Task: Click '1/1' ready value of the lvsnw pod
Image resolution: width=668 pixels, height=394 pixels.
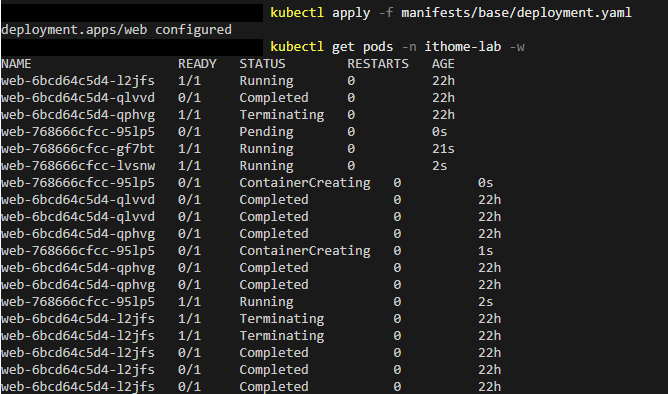Action: (x=189, y=166)
